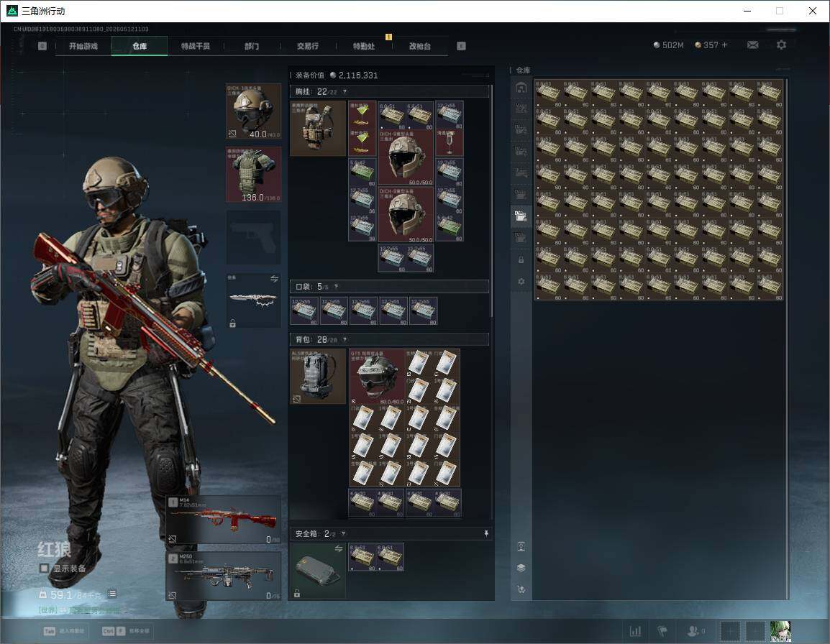Open the 改枪台 tab
The width and height of the screenshot is (830, 644).
click(420, 46)
